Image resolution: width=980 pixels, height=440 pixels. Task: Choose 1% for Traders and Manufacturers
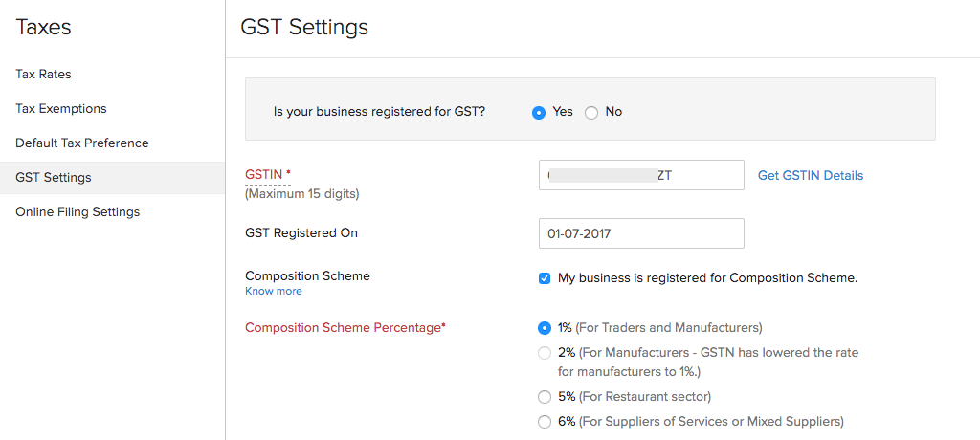(545, 328)
